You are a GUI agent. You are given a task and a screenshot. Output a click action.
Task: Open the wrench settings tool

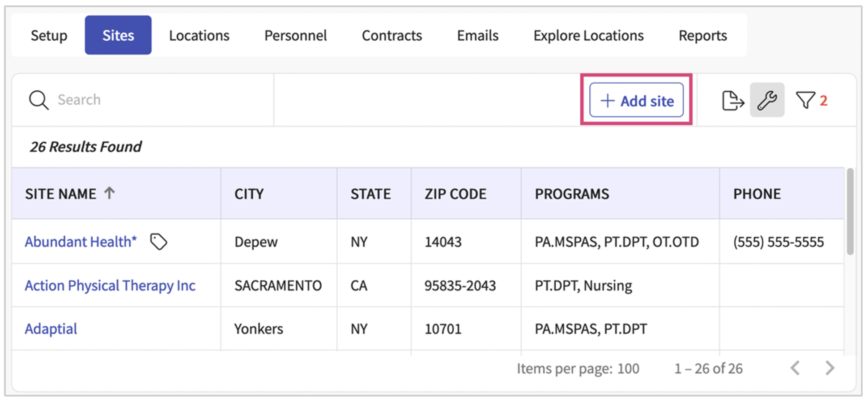tap(767, 100)
